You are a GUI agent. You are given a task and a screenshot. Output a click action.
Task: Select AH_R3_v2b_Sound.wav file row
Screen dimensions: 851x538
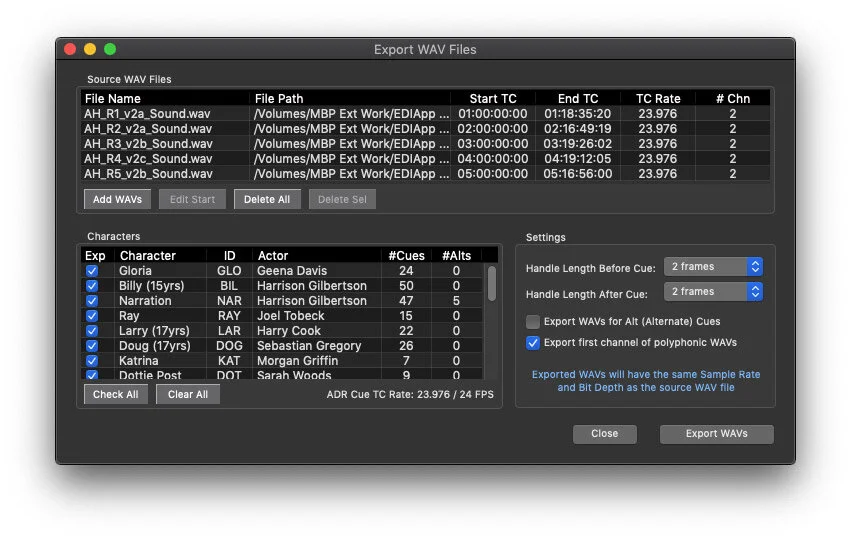425,144
